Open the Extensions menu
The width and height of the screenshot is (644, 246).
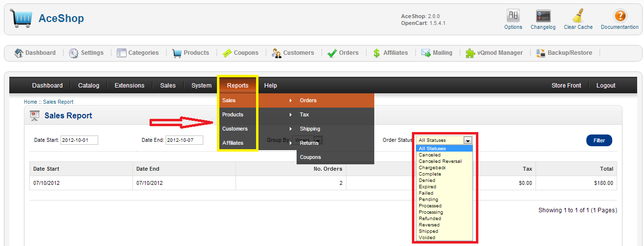click(129, 86)
